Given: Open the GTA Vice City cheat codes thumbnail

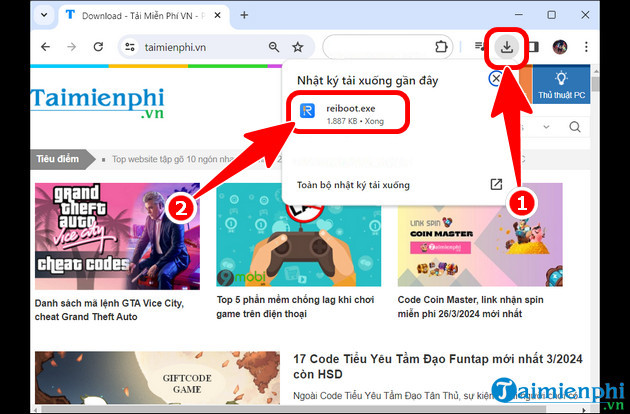Looking at the screenshot, I should click(x=117, y=236).
